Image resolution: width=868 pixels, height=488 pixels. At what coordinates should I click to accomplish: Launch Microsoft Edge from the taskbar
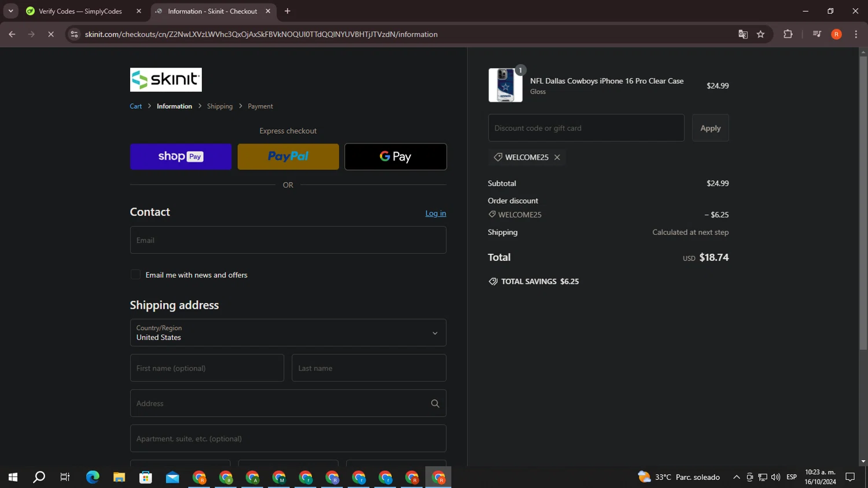click(93, 477)
